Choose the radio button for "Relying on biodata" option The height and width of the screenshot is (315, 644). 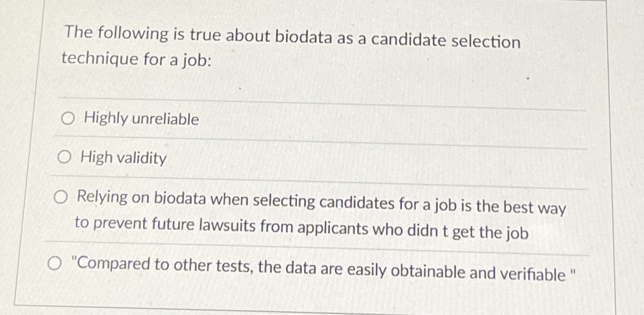click(x=60, y=197)
